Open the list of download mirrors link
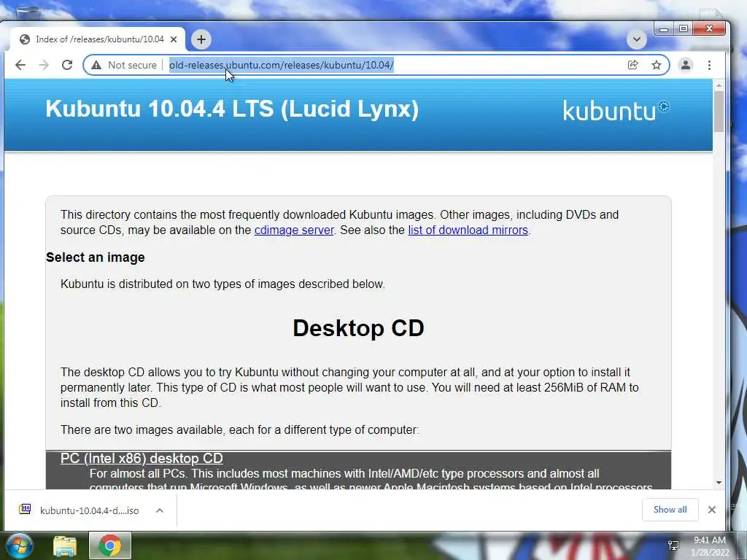 pyautogui.click(x=468, y=230)
